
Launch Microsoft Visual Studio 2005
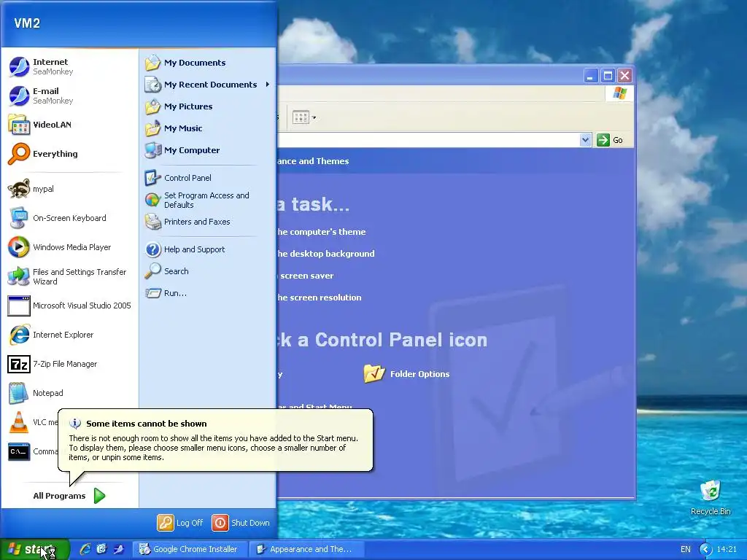(69, 306)
